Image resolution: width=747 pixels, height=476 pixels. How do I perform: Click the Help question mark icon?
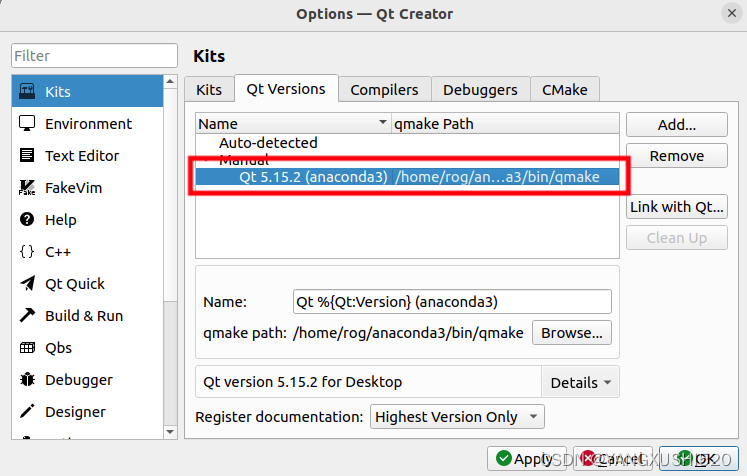coord(27,219)
